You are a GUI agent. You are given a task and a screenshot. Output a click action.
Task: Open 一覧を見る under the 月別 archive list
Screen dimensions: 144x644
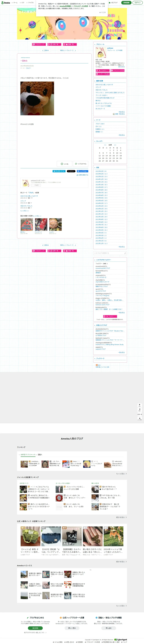click(x=121, y=247)
